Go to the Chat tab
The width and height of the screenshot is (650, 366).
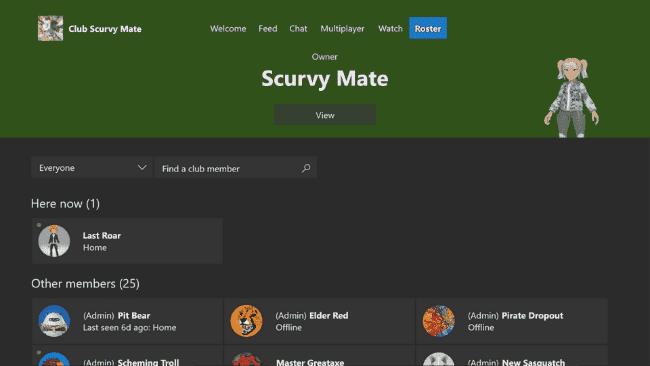click(x=298, y=29)
